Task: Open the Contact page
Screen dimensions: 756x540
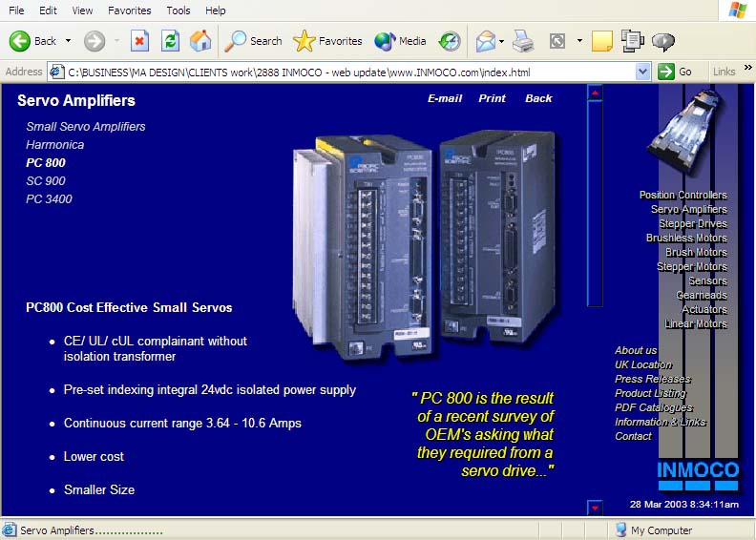Action: point(633,436)
